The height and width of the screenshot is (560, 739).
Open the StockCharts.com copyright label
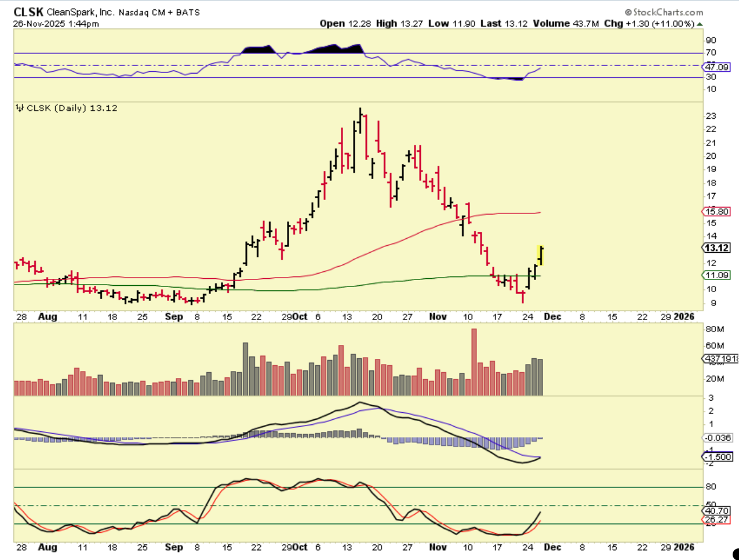(x=664, y=12)
